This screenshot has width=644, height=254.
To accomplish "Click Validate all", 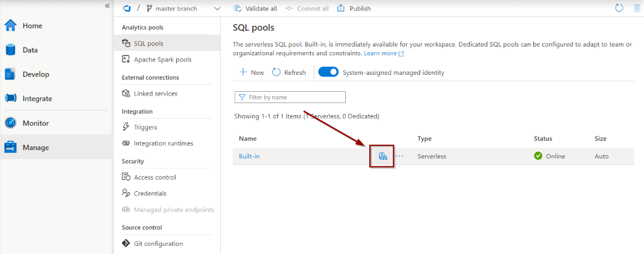I will coord(255,8).
